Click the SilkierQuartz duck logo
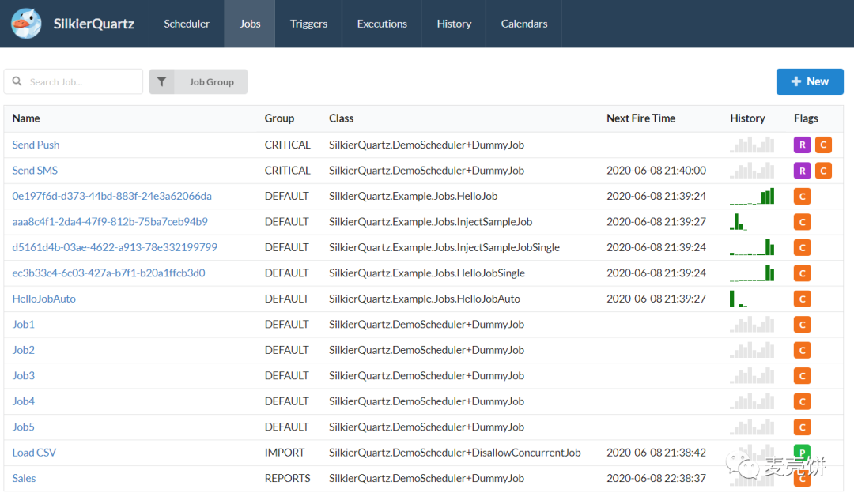This screenshot has height=504, width=854. tap(26, 24)
